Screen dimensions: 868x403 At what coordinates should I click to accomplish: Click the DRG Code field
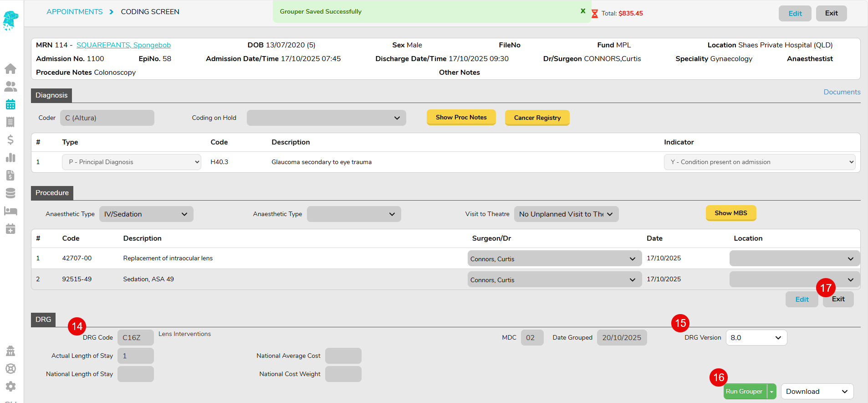136,338
